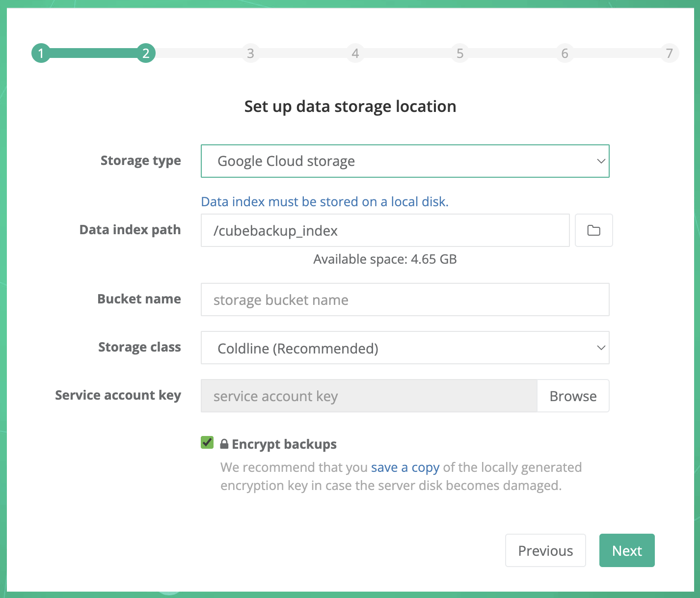This screenshot has height=598, width=700.
Task: Select step 2 indicator at the top
Action: [146, 53]
